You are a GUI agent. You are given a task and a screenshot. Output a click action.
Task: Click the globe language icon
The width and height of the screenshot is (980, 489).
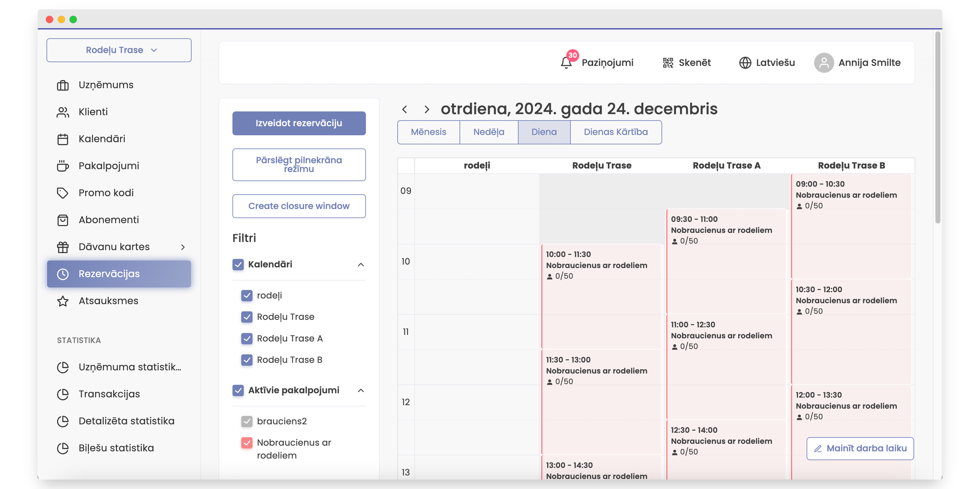click(745, 63)
